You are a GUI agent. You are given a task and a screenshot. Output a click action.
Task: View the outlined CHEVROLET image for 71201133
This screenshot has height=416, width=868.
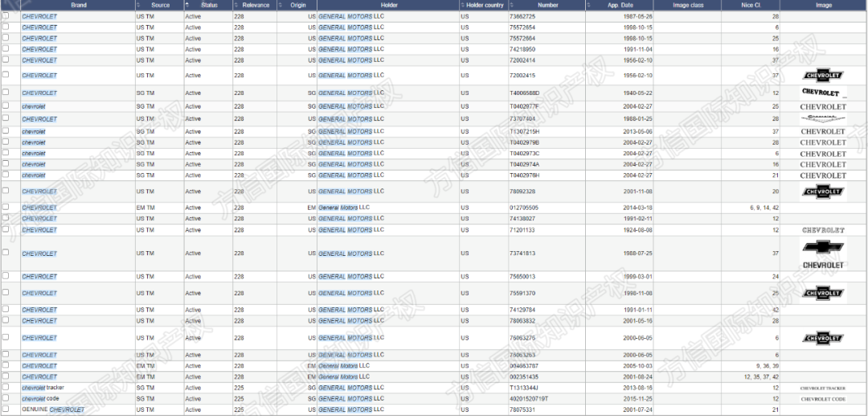[x=823, y=230]
